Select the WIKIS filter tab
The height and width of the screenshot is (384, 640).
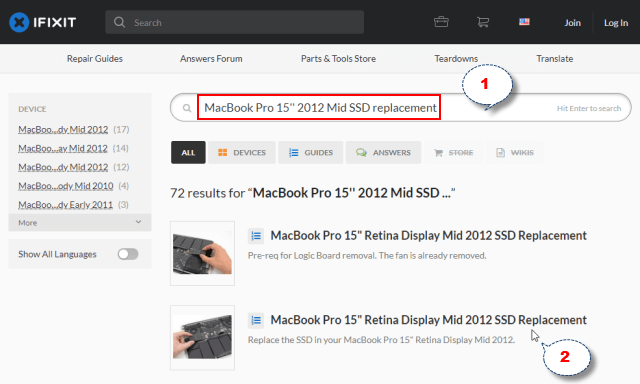[515, 153]
